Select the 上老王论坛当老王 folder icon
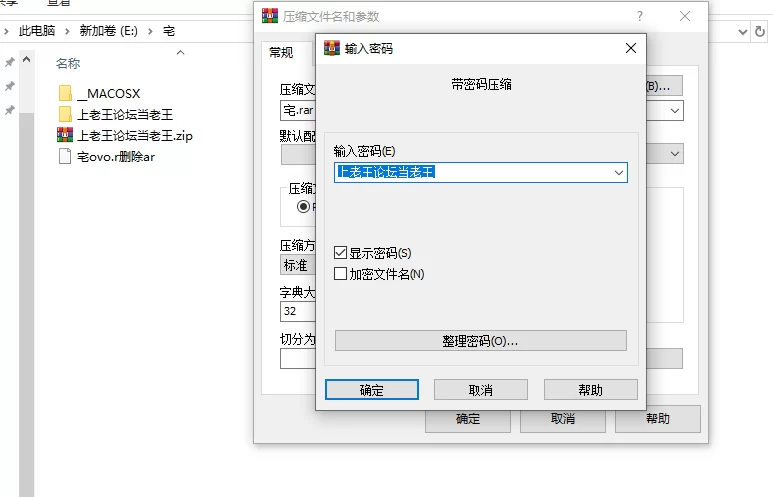The width and height of the screenshot is (773, 497). [65, 114]
